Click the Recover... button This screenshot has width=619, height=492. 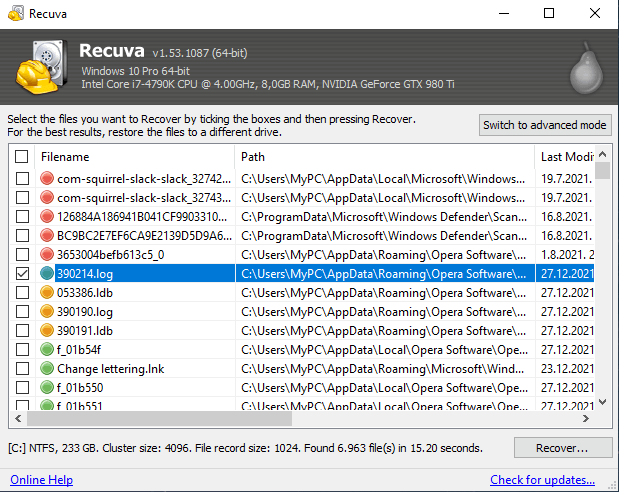coord(563,448)
